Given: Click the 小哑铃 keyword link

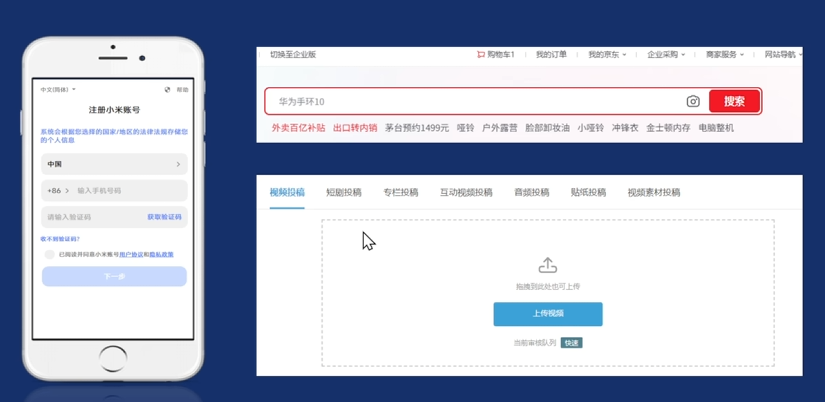Looking at the screenshot, I should (x=591, y=128).
